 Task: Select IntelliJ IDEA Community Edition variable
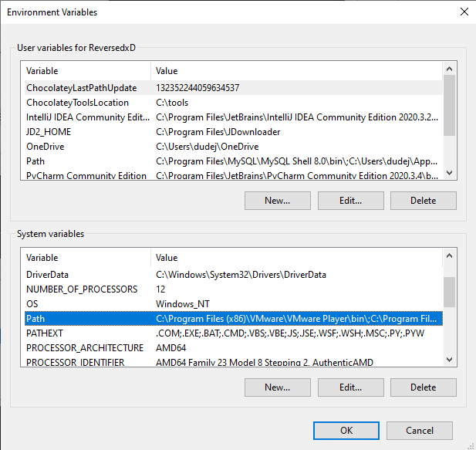point(233,117)
